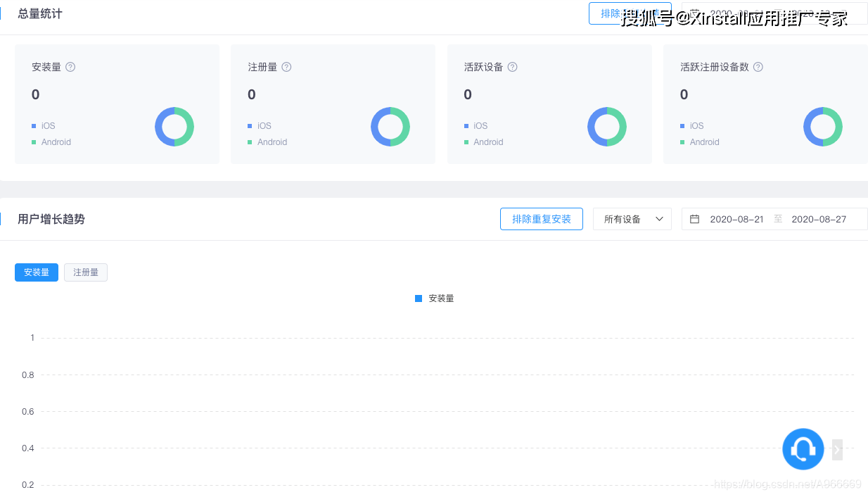Image resolution: width=868 pixels, height=497 pixels.
Task: Click the 活跃设备 donut chart
Action: (607, 127)
